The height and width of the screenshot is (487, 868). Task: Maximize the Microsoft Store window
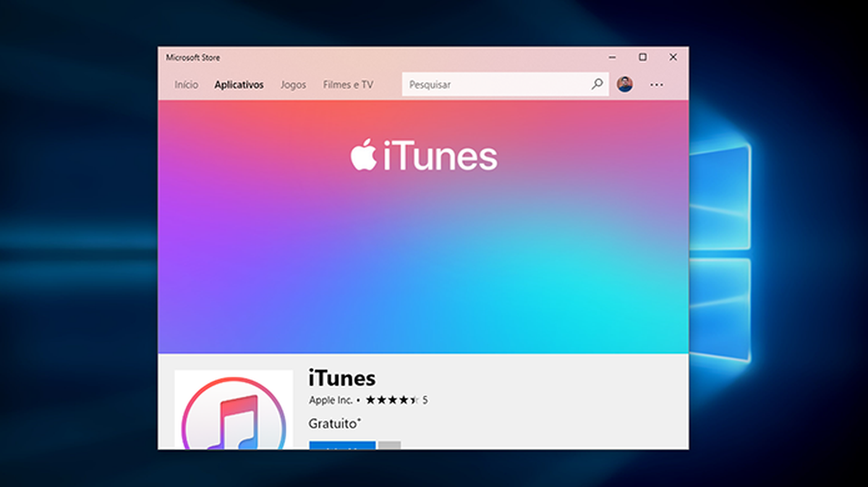642,57
